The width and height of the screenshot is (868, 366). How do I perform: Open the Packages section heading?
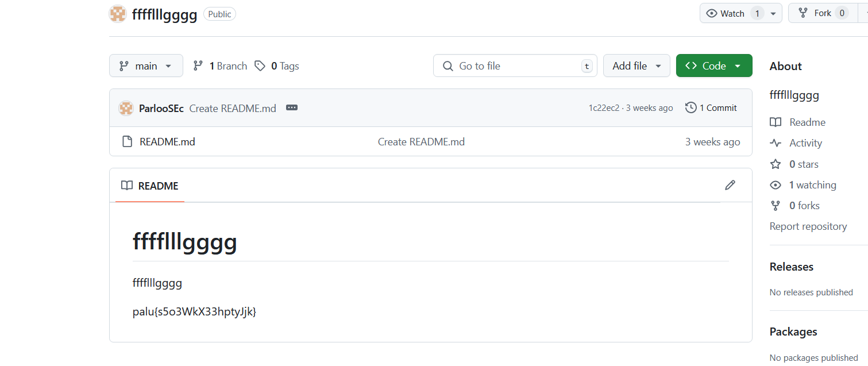[x=793, y=332]
